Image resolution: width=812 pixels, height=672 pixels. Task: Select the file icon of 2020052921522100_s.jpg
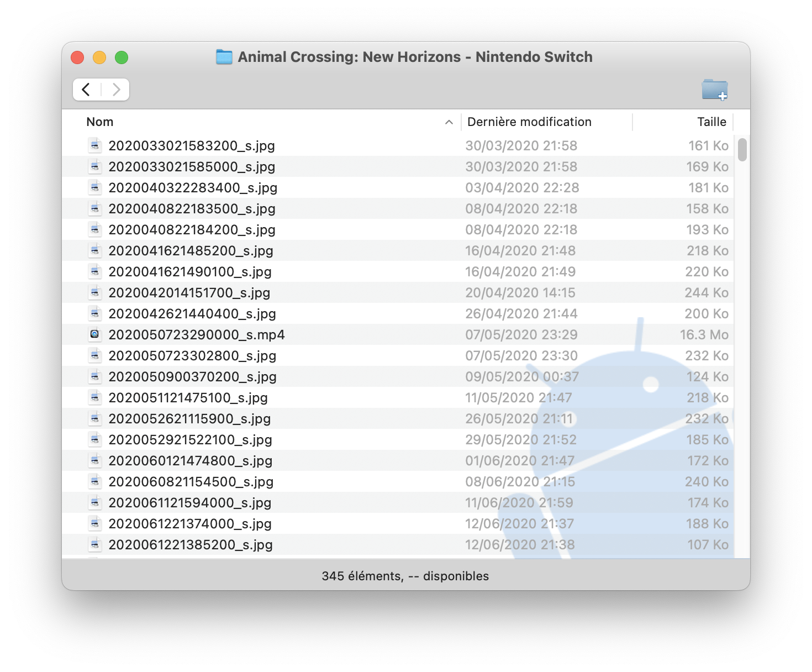(95, 439)
